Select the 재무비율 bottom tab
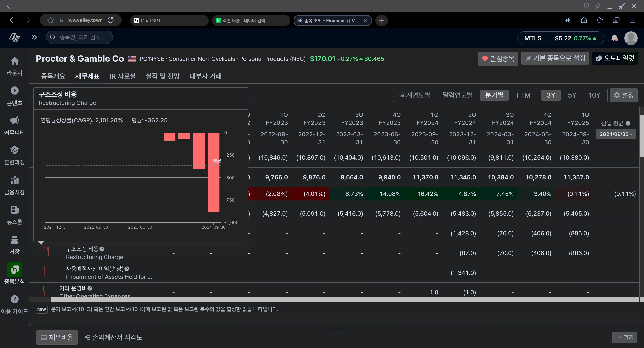644x348 pixels. tap(57, 337)
